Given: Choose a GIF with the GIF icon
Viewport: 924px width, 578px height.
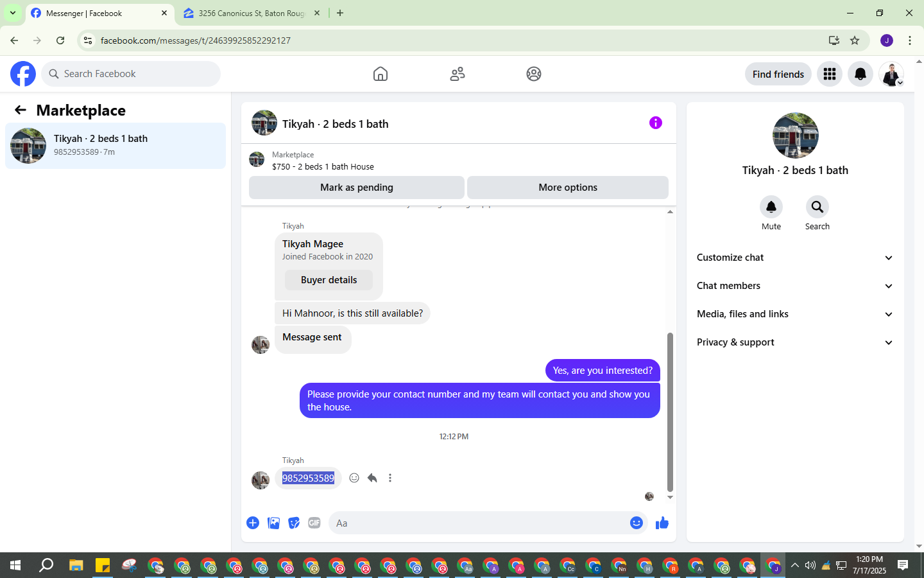Looking at the screenshot, I should coord(314,523).
